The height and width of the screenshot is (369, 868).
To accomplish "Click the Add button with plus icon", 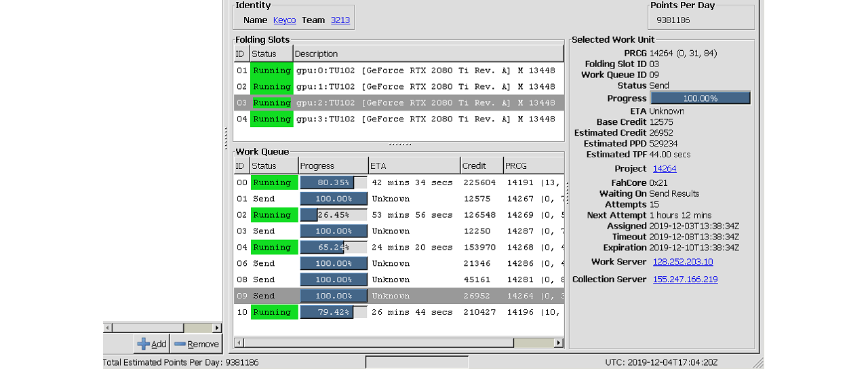I will click(151, 344).
